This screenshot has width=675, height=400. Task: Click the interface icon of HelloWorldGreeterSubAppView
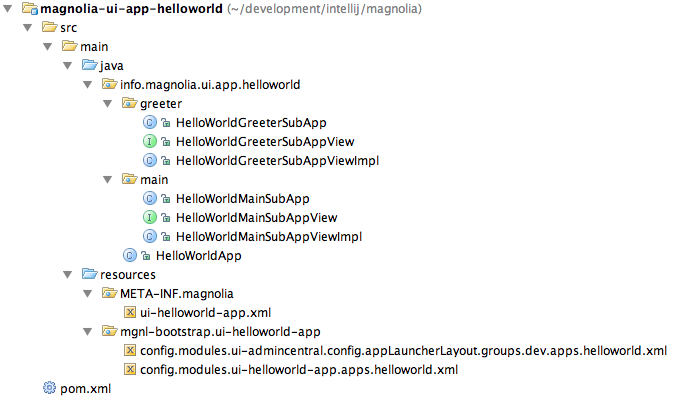click(x=149, y=142)
